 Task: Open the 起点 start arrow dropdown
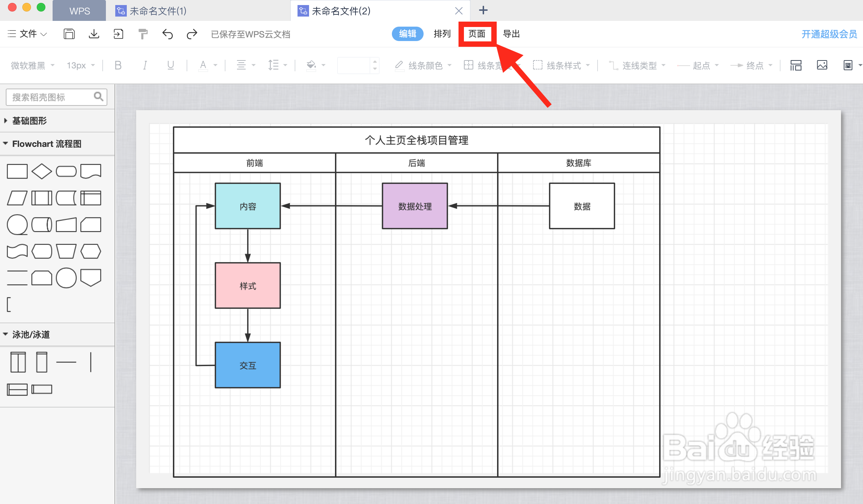coord(698,65)
